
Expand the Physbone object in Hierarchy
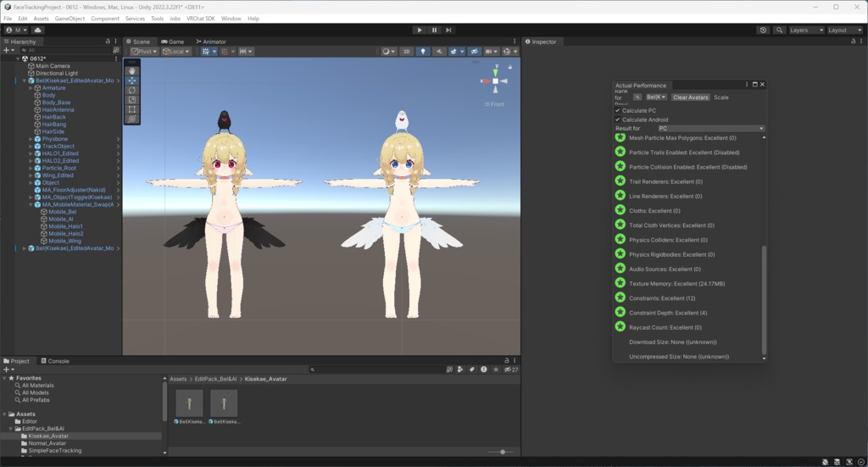(x=31, y=139)
